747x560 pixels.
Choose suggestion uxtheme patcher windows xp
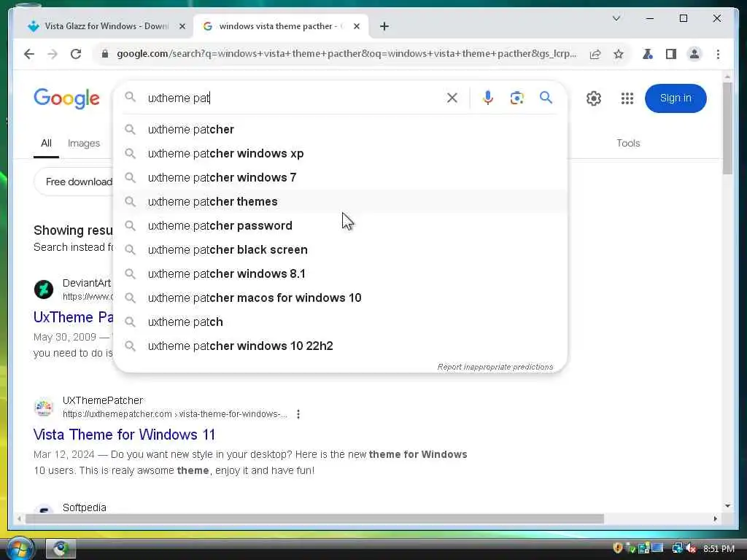coord(341,153)
